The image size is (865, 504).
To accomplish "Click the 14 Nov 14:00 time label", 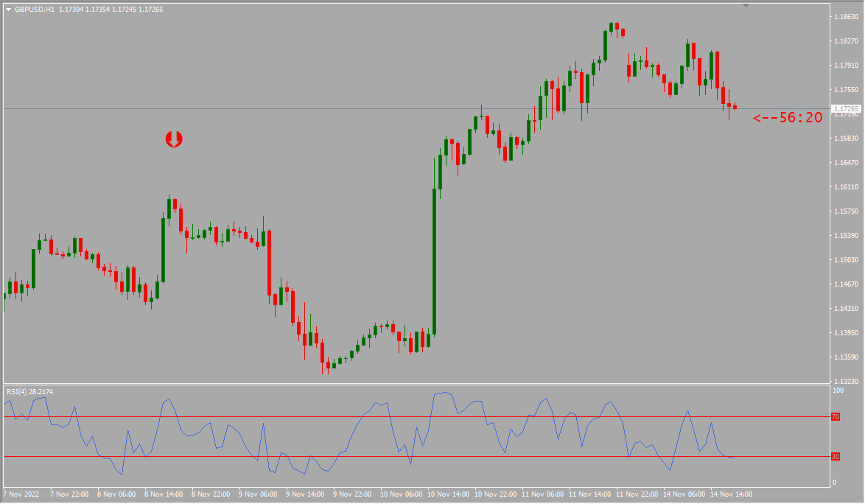I will tap(732, 494).
